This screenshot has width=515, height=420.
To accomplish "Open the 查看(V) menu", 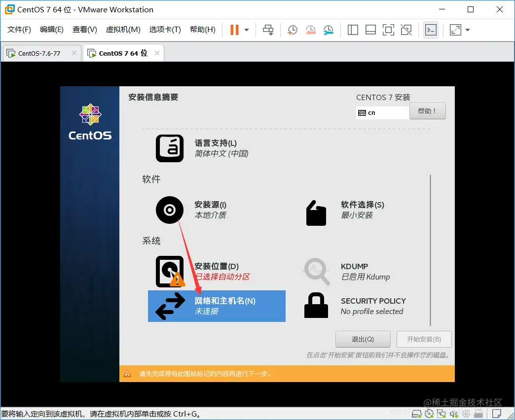I will 85,30.
